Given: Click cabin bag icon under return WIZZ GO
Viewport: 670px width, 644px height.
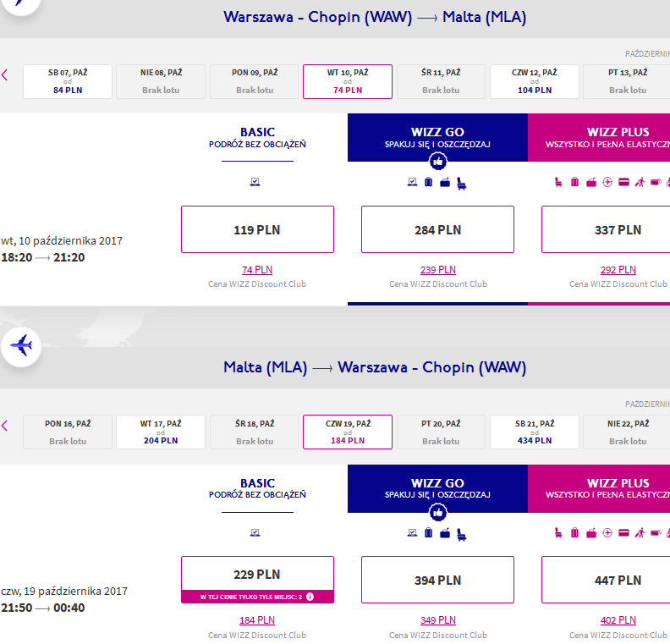Looking at the screenshot, I should [x=445, y=533].
